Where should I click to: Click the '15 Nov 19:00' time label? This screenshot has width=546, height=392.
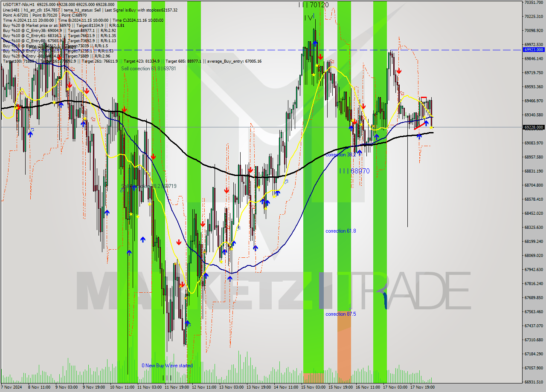(340, 387)
